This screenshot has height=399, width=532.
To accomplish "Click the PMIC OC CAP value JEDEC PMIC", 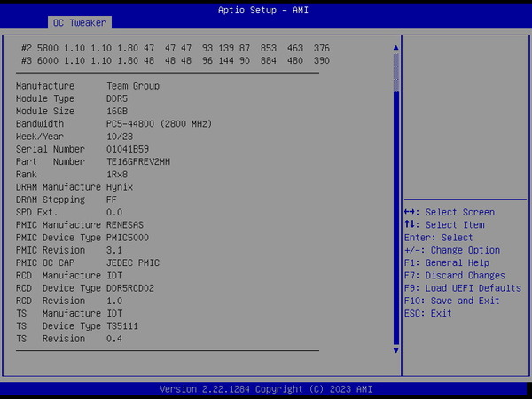I will (133, 263).
